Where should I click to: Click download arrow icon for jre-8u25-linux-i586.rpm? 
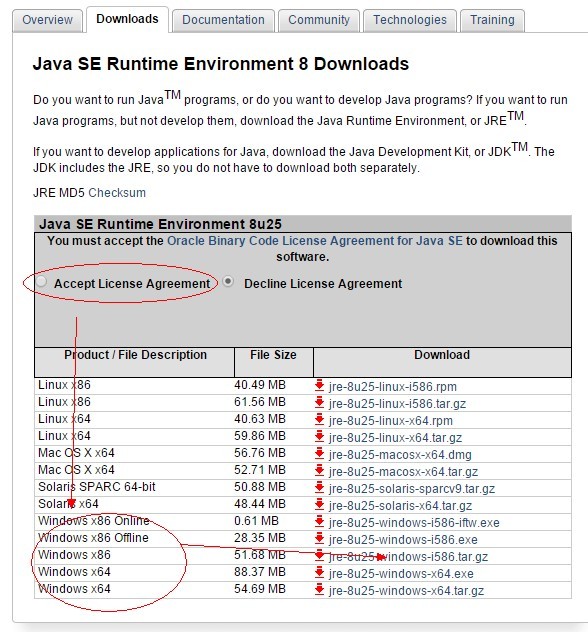click(319, 386)
